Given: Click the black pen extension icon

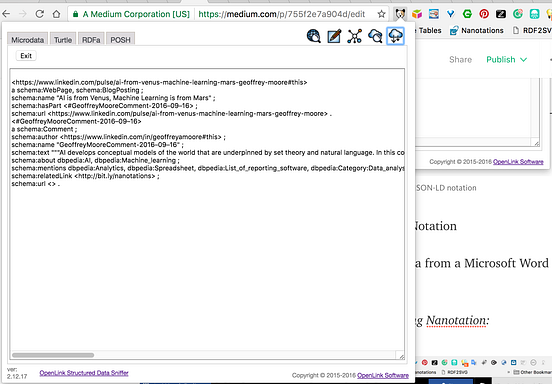Looking at the screenshot, I should [x=501, y=14].
